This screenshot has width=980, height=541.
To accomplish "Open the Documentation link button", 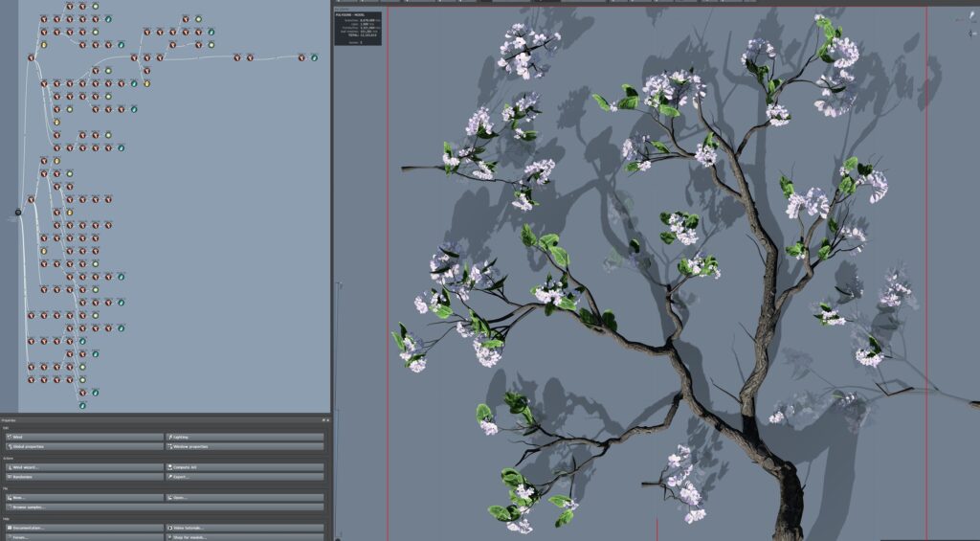I will click(x=84, y=528).
